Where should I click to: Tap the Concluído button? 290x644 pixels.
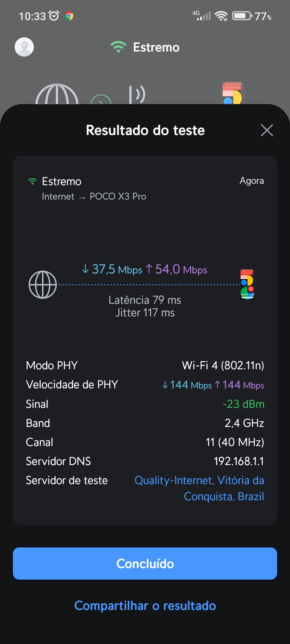point(145,563)
